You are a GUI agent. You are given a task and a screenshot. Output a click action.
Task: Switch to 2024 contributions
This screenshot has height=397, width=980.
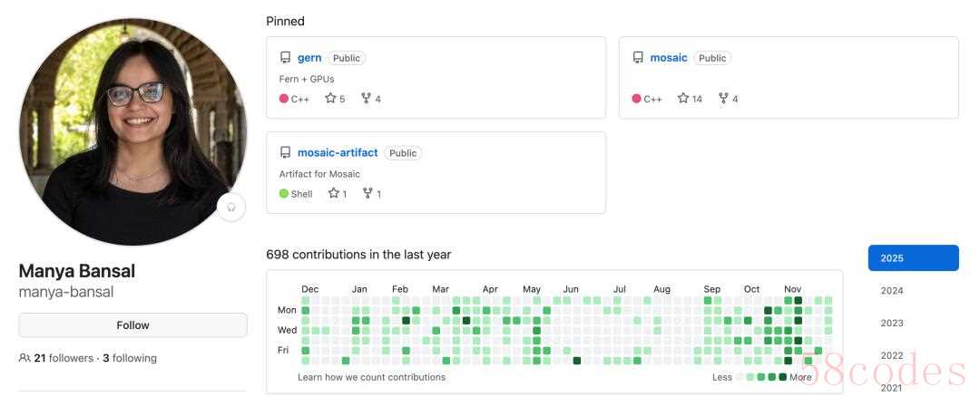click(892, 291)
